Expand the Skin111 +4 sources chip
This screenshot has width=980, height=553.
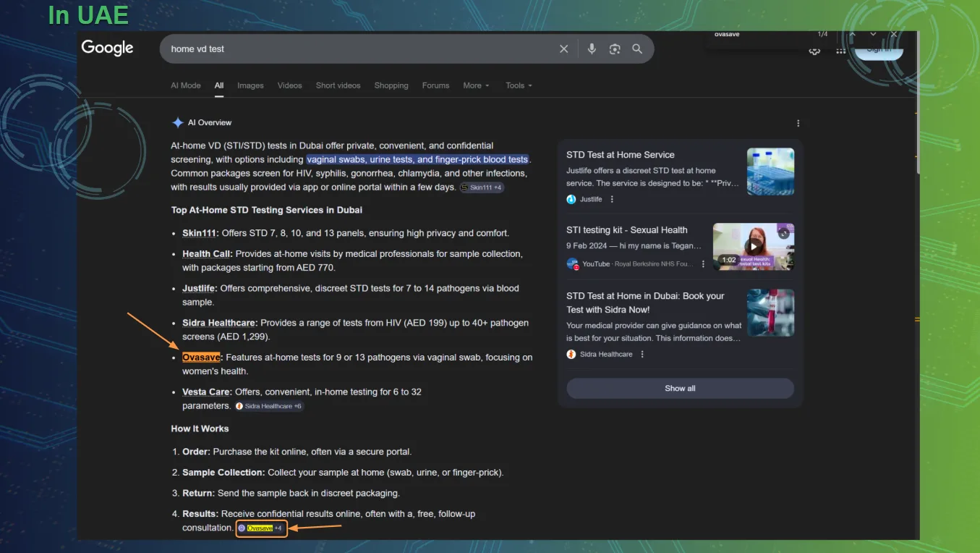(x=482, y=187)
